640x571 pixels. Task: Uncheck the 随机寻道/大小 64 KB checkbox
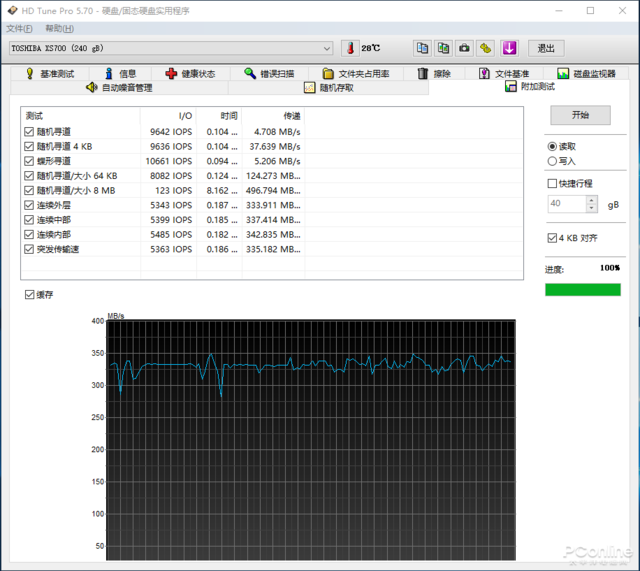click(x=29, y=176)
